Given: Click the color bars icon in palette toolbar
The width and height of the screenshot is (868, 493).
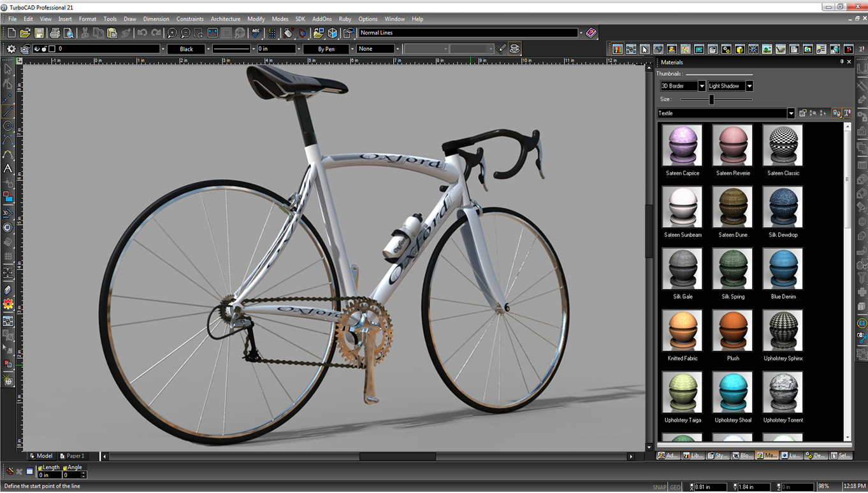Looking at the screenshot, I should 618,49.
